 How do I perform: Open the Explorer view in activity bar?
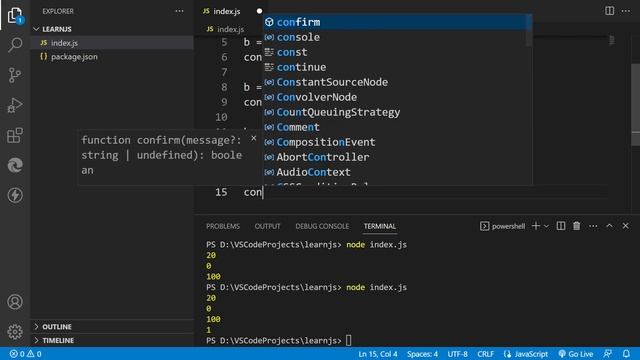click(x=15, y=16)
